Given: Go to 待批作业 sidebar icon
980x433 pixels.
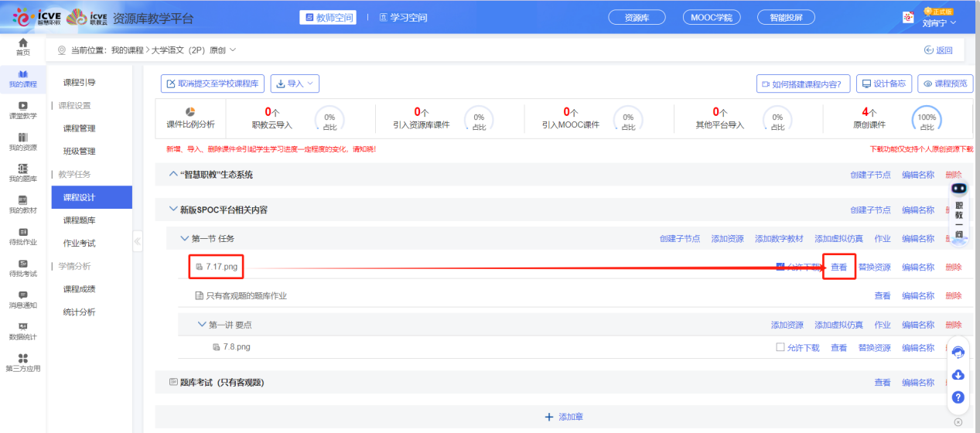Looking at the screenshot, I should tap(23, 236).
